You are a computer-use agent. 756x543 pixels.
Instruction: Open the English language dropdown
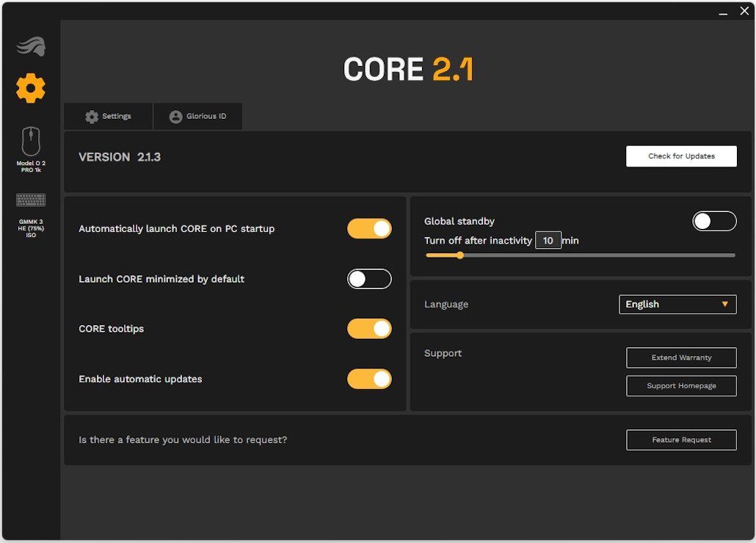(x=677, y=305)
